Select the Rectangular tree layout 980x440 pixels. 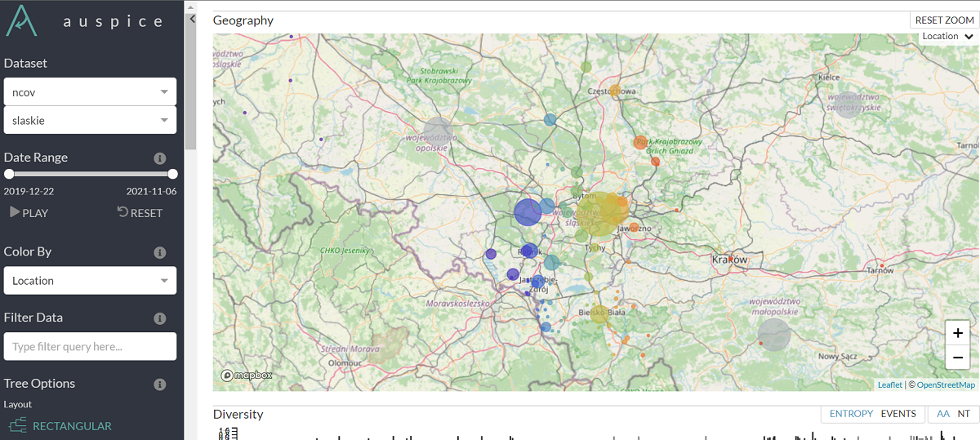(x=61, y=425)
